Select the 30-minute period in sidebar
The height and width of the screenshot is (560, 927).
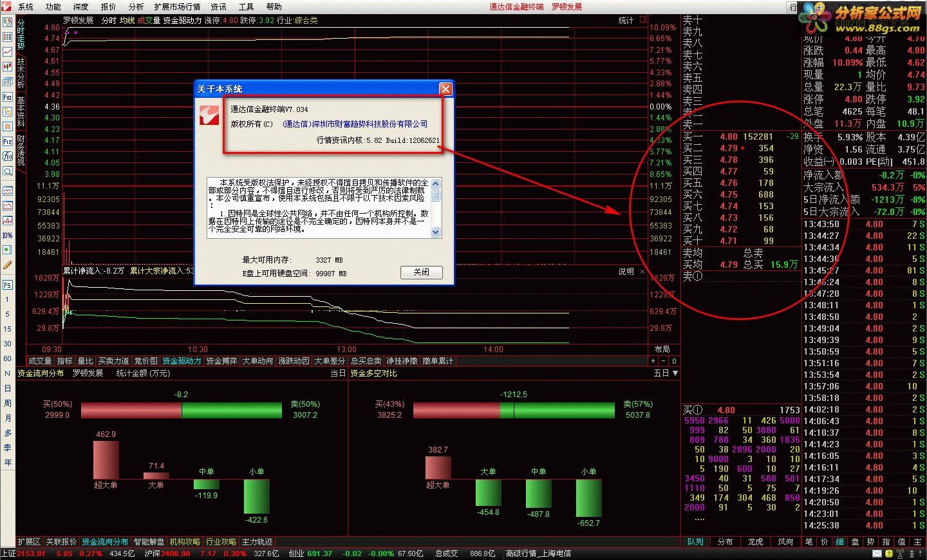pos(8,344)
